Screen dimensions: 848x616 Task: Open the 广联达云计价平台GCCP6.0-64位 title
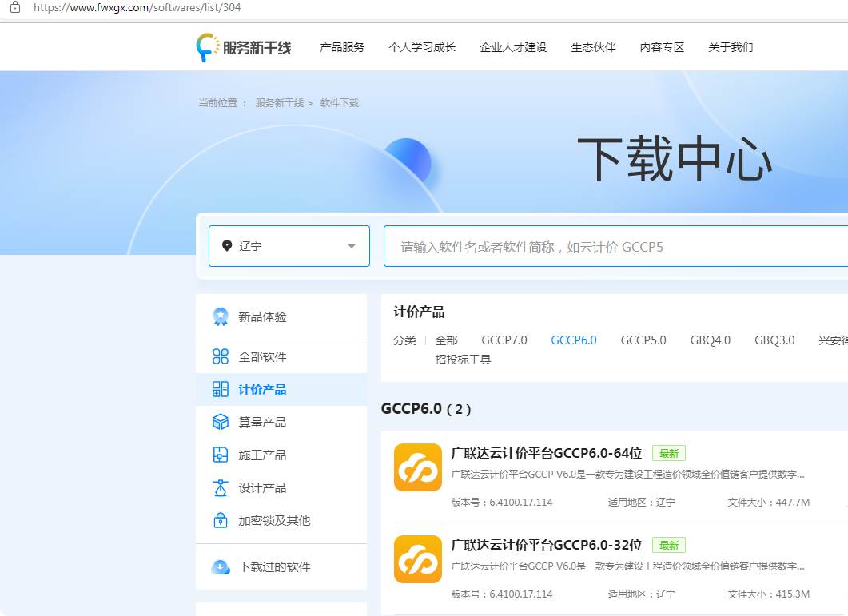547,453
